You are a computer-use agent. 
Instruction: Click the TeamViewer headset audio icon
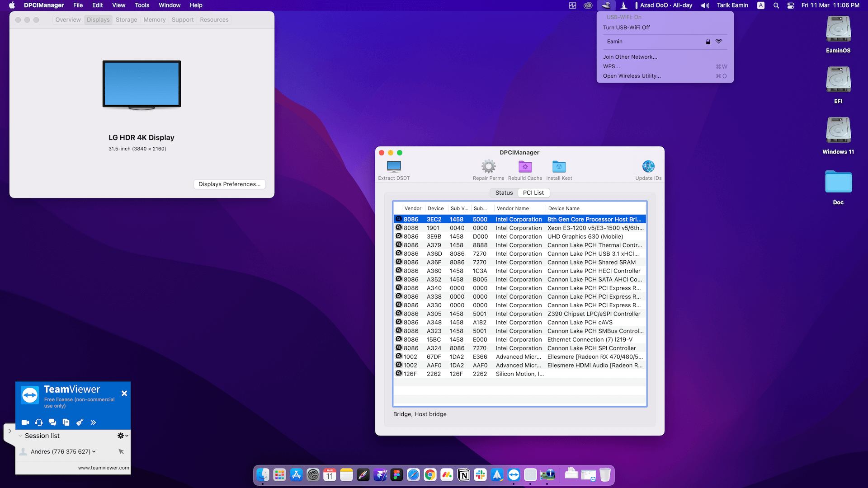click(39, 422)
